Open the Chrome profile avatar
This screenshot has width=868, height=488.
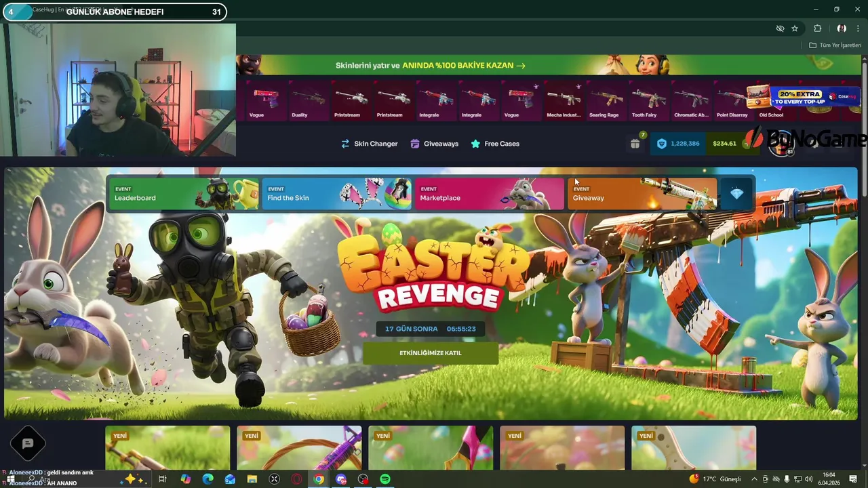pos(842,28)
